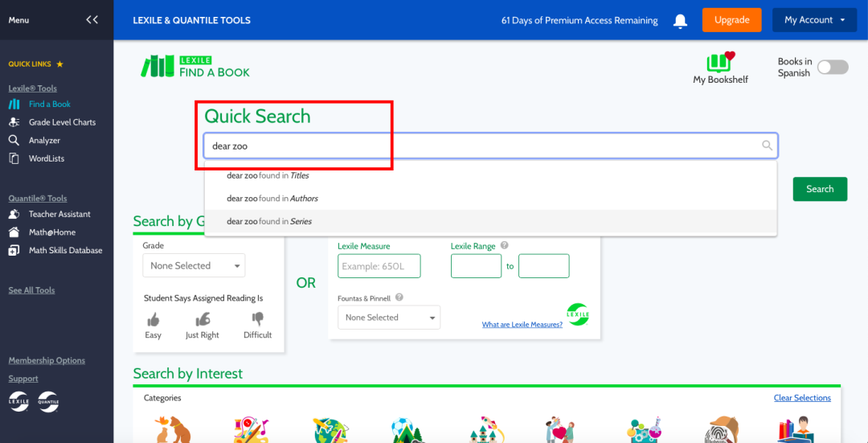
Task: Open Fountas & Pinnell help question mark
Action: pyautogui.click(x=399, y=297)
